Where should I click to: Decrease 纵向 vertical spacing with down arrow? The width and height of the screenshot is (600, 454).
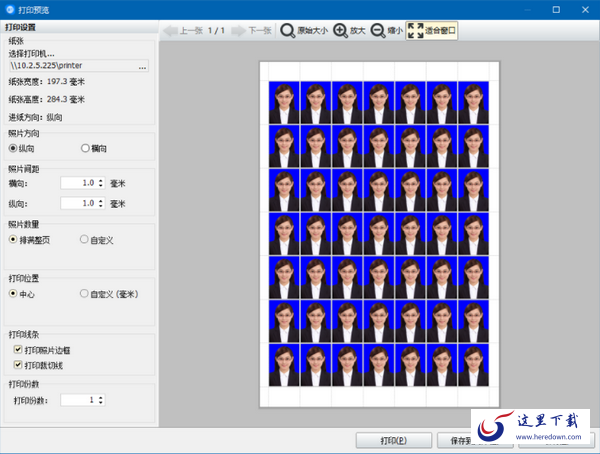100,207
